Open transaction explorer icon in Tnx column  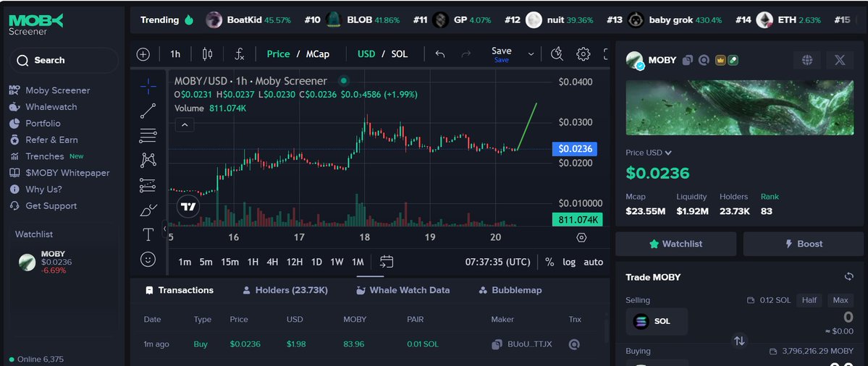[x=575, y=344]
